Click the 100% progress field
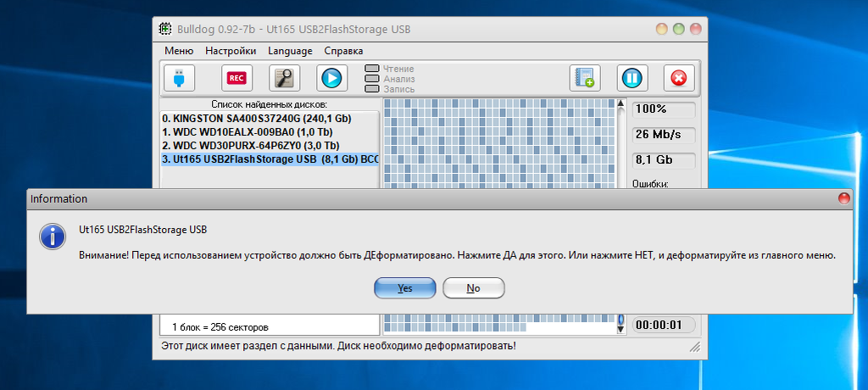 pos(664,109)
